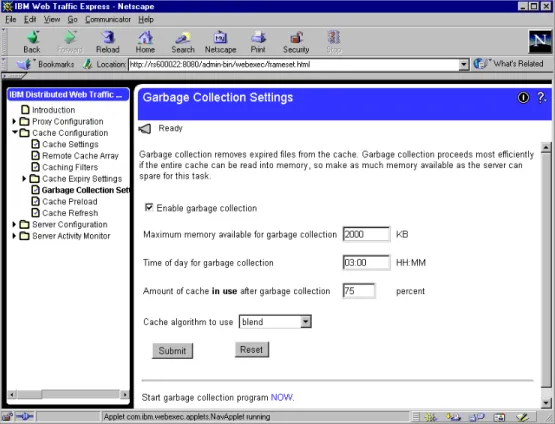Viewport: 555px width, 424px height.
Task: Open Newsgroups from component bar
Action: 476,417
